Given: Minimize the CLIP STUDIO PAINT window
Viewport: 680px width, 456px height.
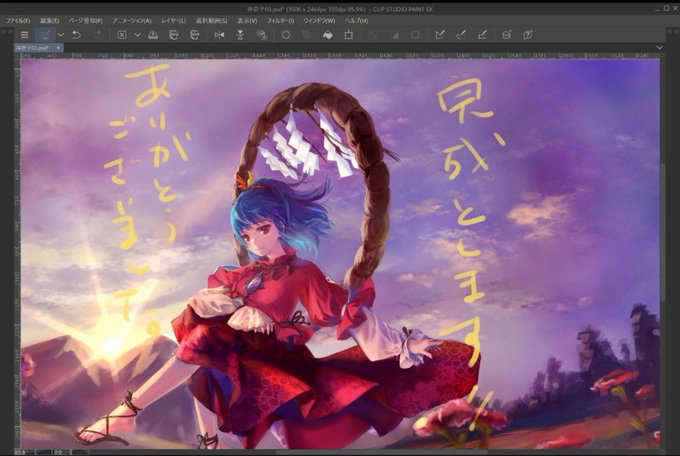Looking at the screenshot, I should (657, 8).
